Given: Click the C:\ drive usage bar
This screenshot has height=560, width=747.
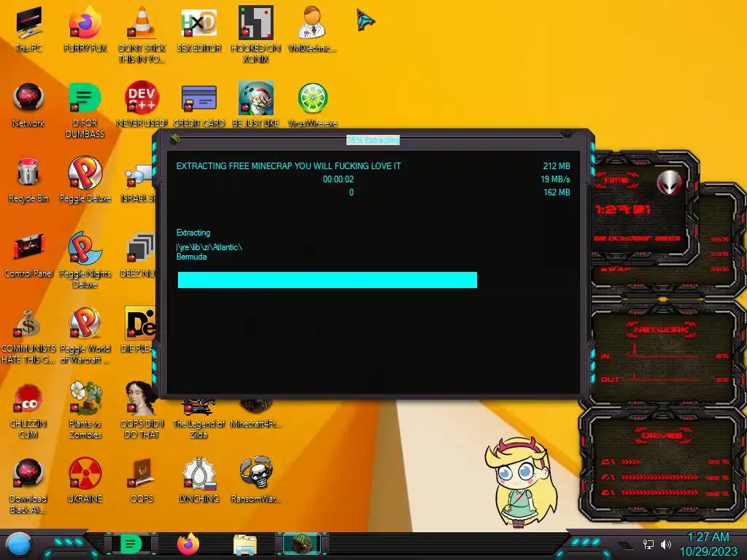Looking at the screenshot, I should click(631, 462).
